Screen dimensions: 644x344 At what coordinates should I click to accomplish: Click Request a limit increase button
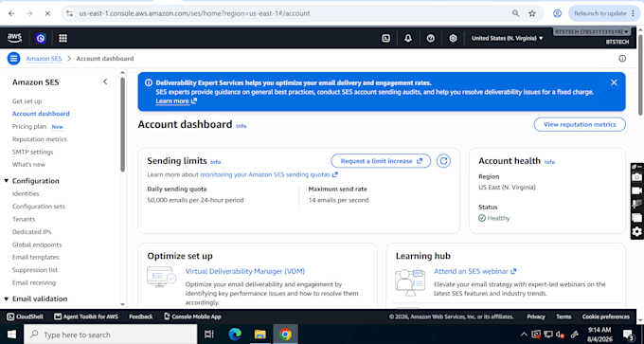pos(381,161)
